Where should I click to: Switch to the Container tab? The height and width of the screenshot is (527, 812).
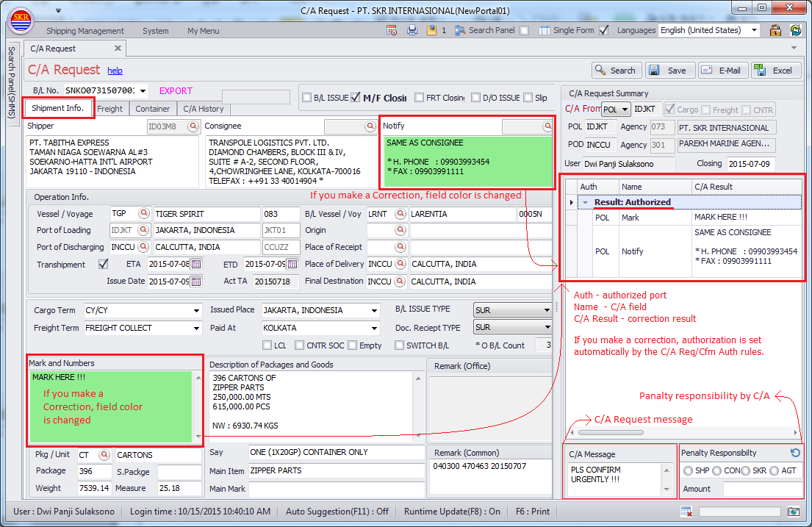click(x=152, y=109)
